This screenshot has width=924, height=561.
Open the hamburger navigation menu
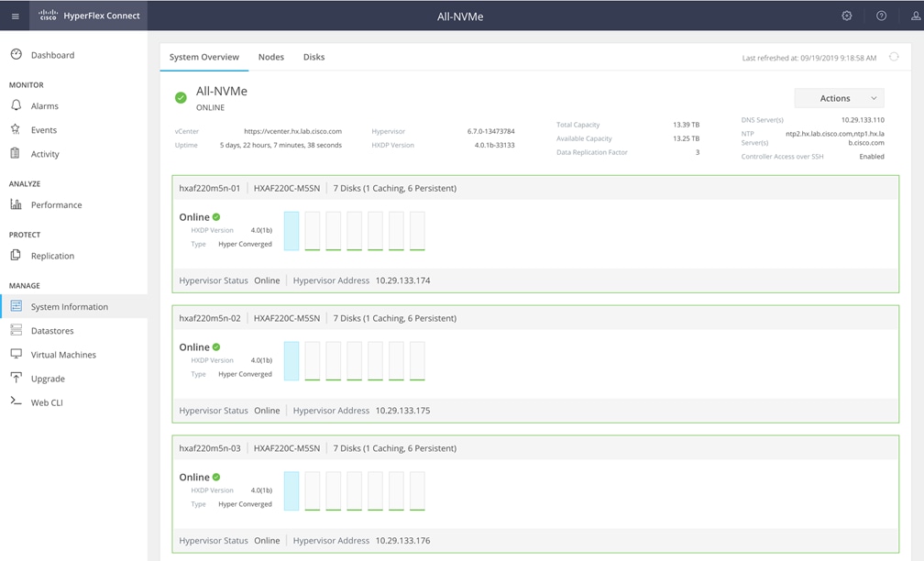pos(16,16)
